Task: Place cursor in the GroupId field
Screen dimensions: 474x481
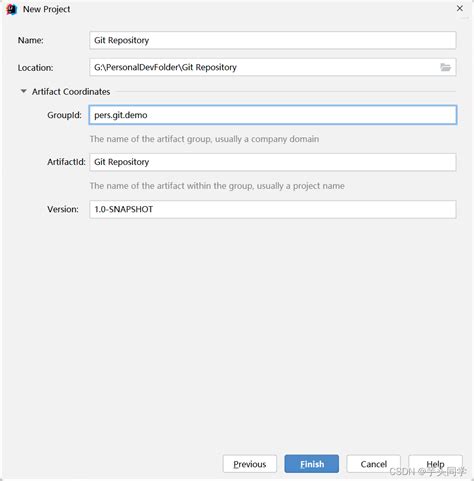Action: [273, 115]
